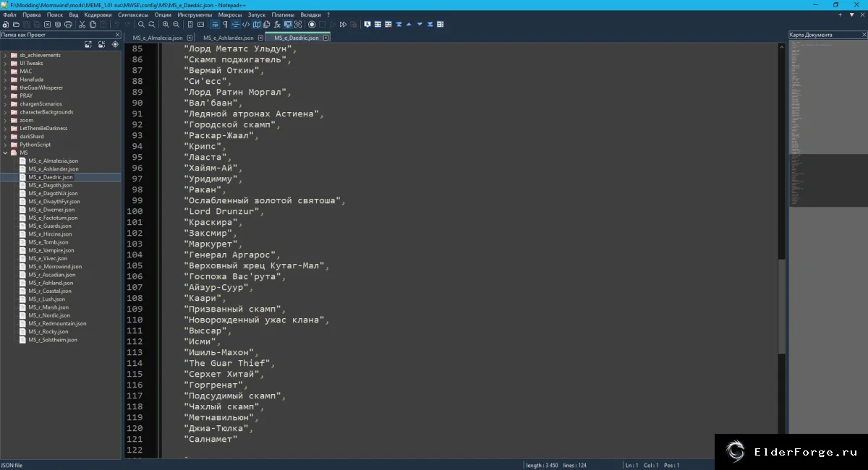Screen dimensions: 868x470
Task: Click the Cut scissors toolbar icon
Action: click(x=82, y=25)
